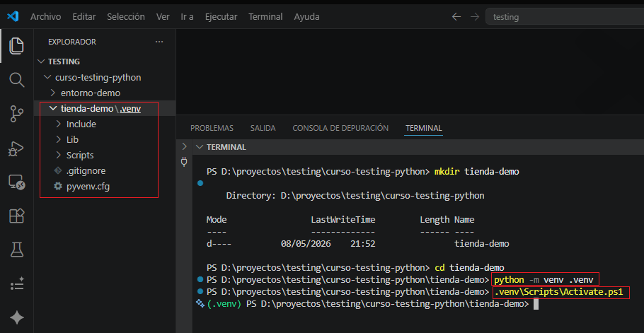Expand the entorno-demo folder
This screenshot has width=644, height=333.
(x=53, y=93)
